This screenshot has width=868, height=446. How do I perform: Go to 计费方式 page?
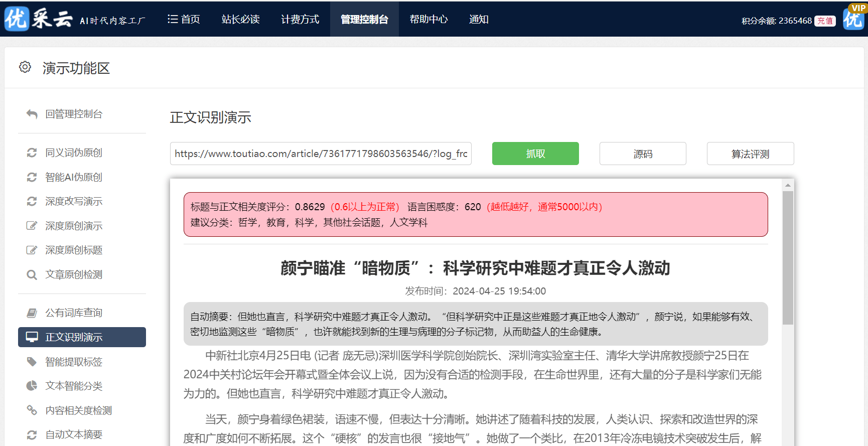tap(300, 19)
